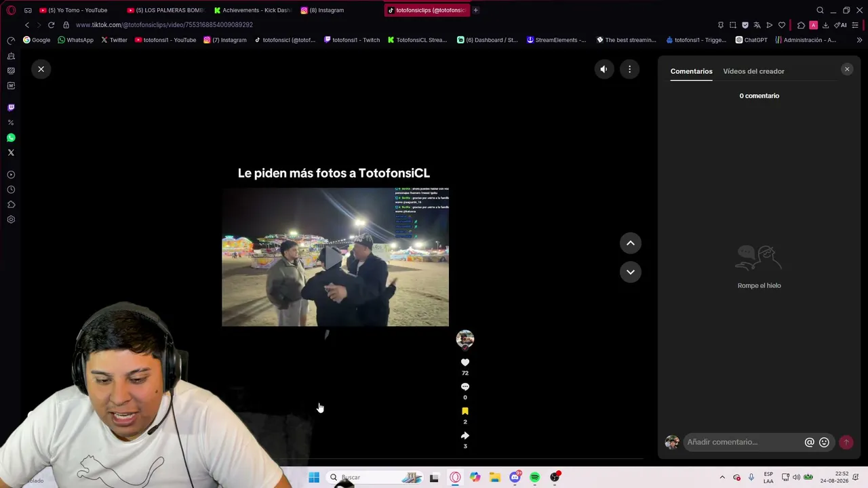Open the Twitter bookmark

pyautogui.click(x=114, y=40)
